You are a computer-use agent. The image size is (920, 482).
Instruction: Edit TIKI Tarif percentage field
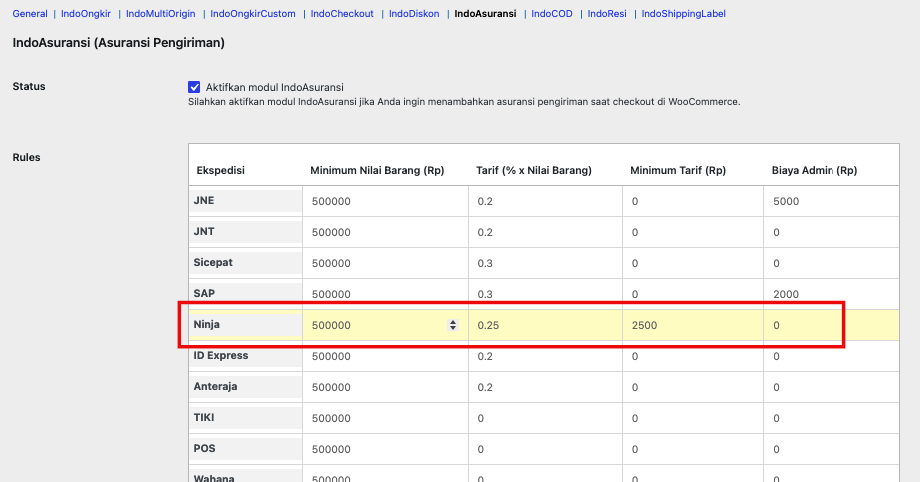(x=546, y=419)
